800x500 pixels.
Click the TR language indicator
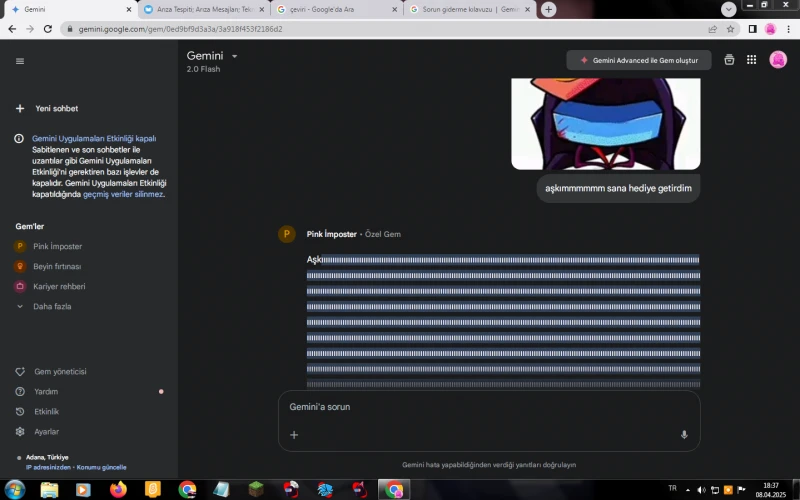[x=672, y=488]
